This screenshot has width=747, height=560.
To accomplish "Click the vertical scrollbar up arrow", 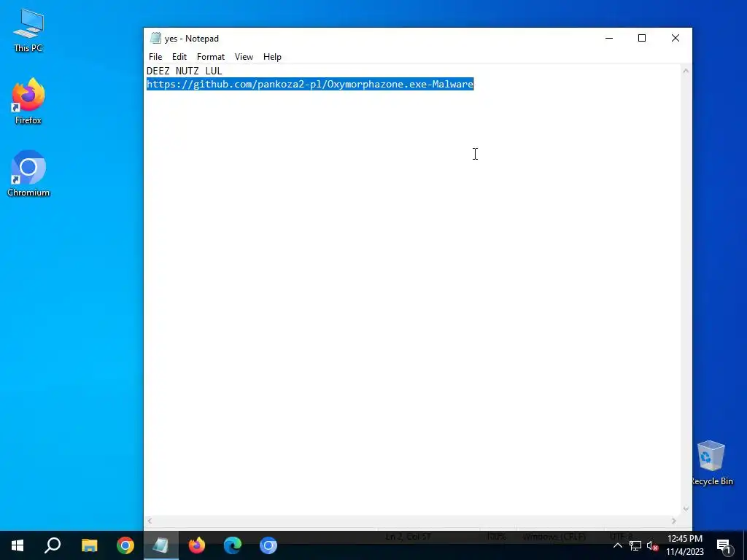I will pyautogui.click(x=686, y=71).
